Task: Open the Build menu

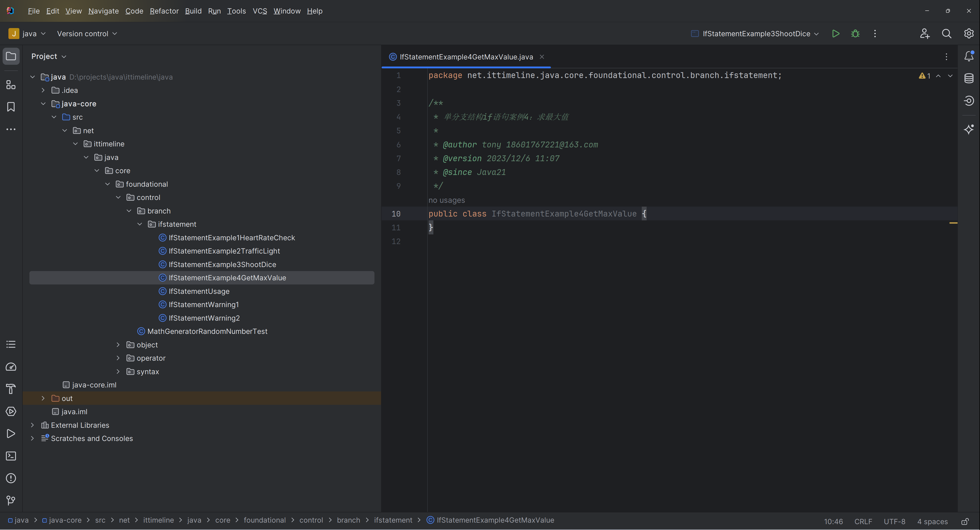Action: tap(193, 11)
